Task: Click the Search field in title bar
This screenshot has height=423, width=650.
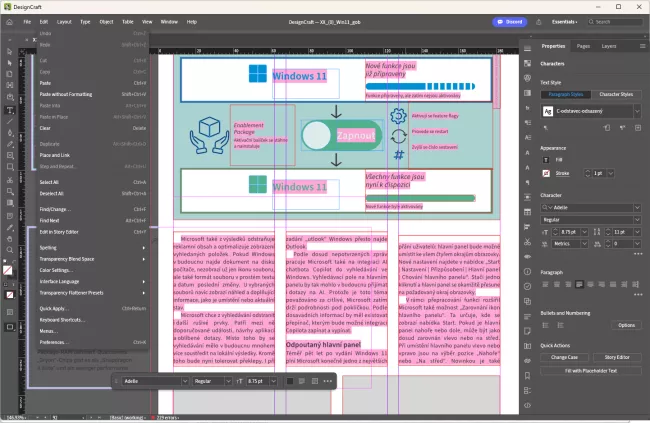Action: [x=615, y=22]
